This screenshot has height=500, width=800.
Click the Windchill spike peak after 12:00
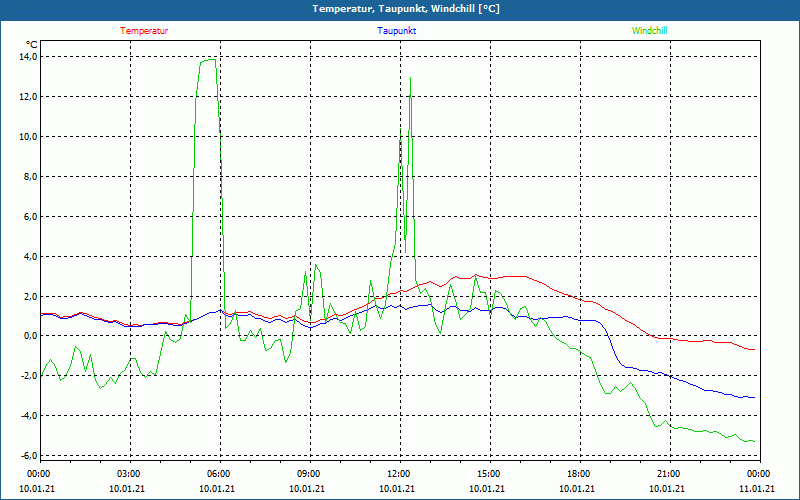pos(410,78)
